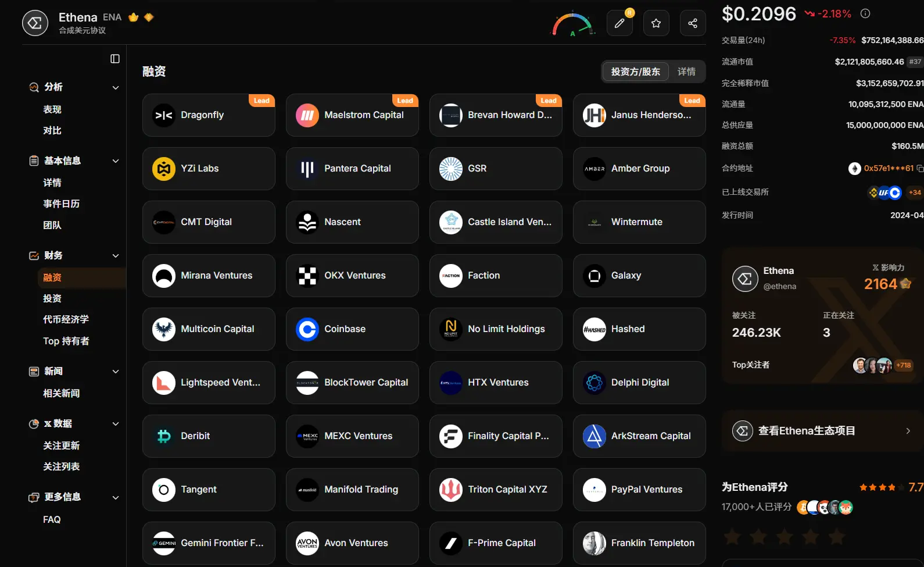The height and width of the screenshot is (567, 924).
Task: Open the Amber Group investor card
Action: click(x=639, y=169)
